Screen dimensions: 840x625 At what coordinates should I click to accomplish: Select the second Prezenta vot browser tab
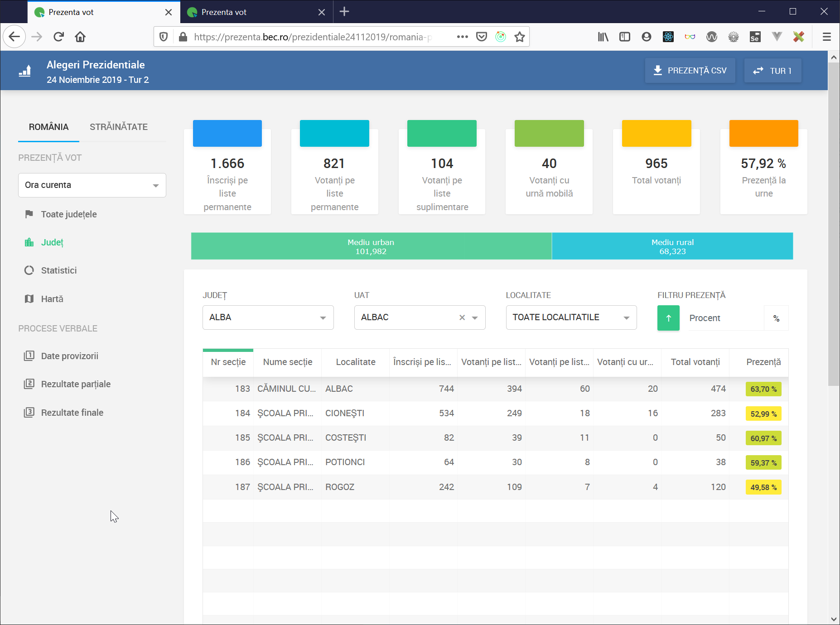coord(256,12)
